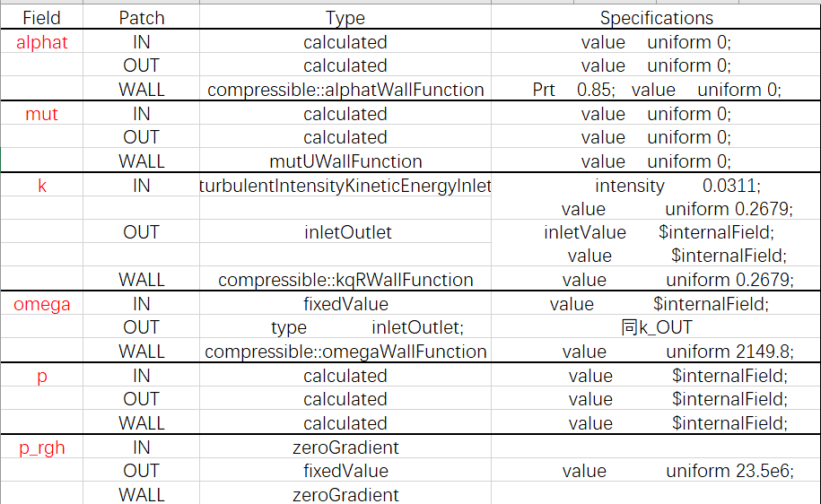Click the Patch header cell
Screen dimensions: 821x504
[142, 18]
